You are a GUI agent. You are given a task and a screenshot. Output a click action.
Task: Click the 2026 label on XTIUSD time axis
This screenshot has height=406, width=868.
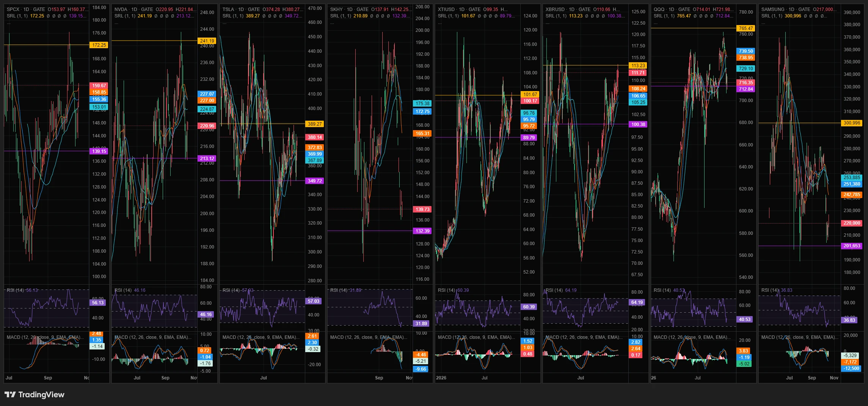click(441, 378)
